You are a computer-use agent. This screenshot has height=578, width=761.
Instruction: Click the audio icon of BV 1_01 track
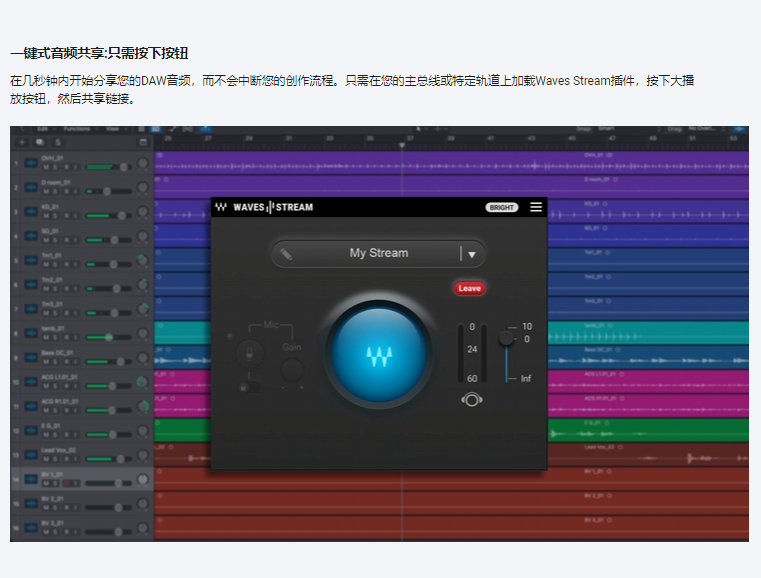point(31,479)
